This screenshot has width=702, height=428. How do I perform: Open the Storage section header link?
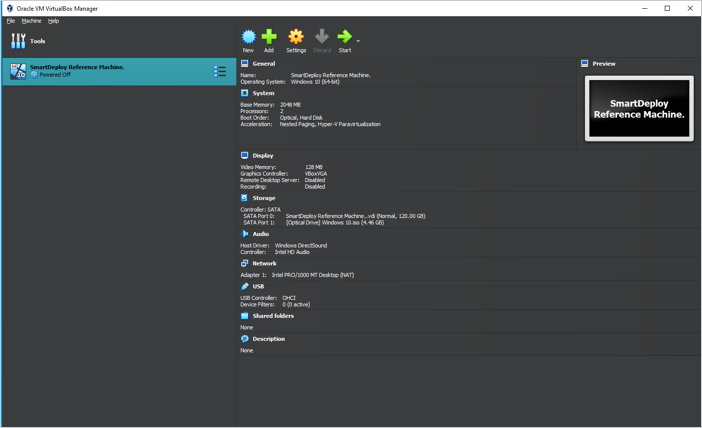pos(264,198)
